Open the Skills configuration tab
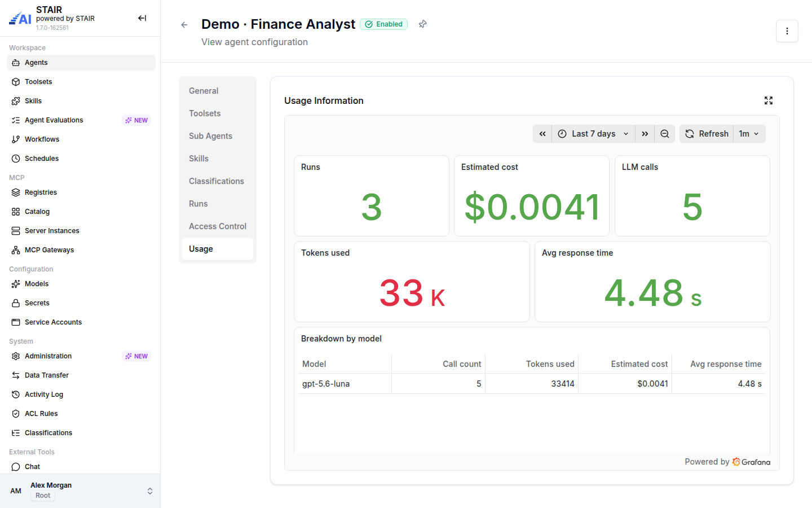 coord(218,159)
